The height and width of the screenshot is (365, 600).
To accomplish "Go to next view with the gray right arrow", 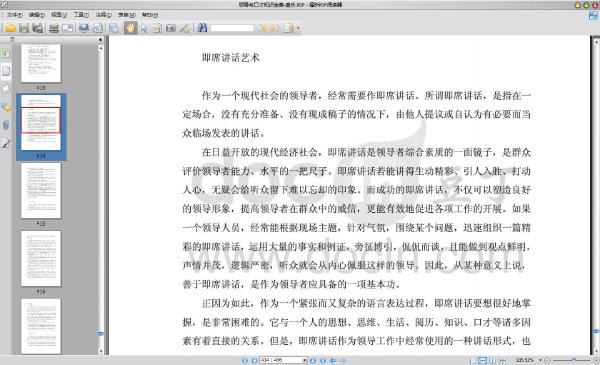I will [343, 360].
